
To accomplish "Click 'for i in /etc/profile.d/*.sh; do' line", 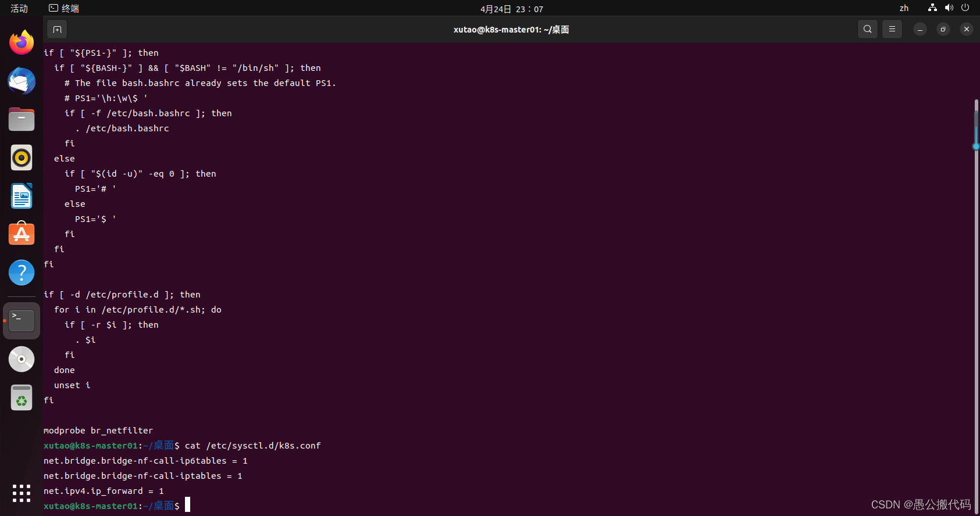I will (138, 310).
